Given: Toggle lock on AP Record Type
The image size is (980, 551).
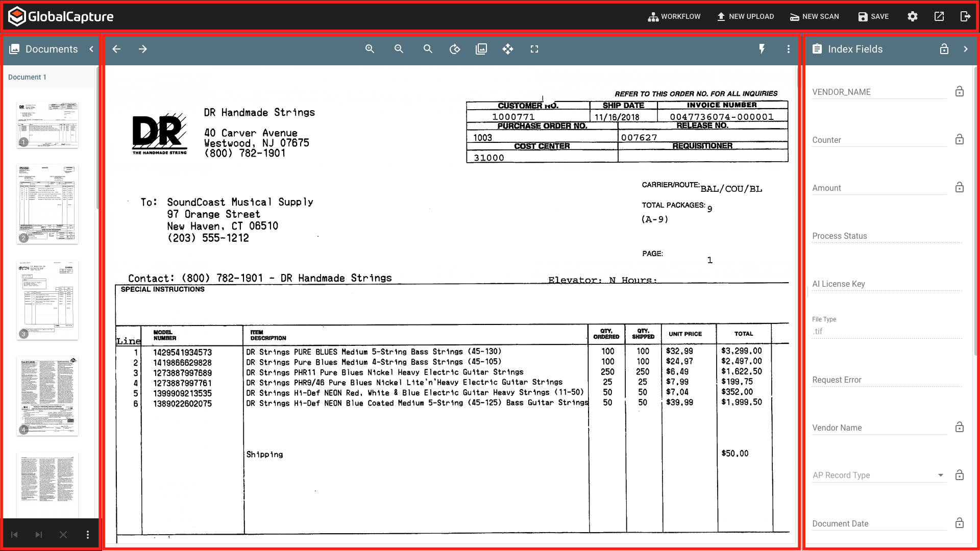Looking at the screenshot, I should (960, 475).
